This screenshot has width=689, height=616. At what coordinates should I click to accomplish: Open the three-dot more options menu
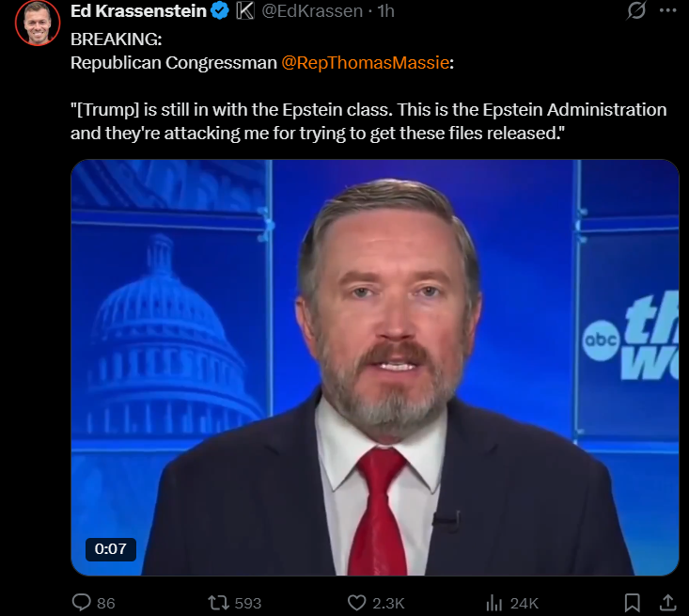668,10
